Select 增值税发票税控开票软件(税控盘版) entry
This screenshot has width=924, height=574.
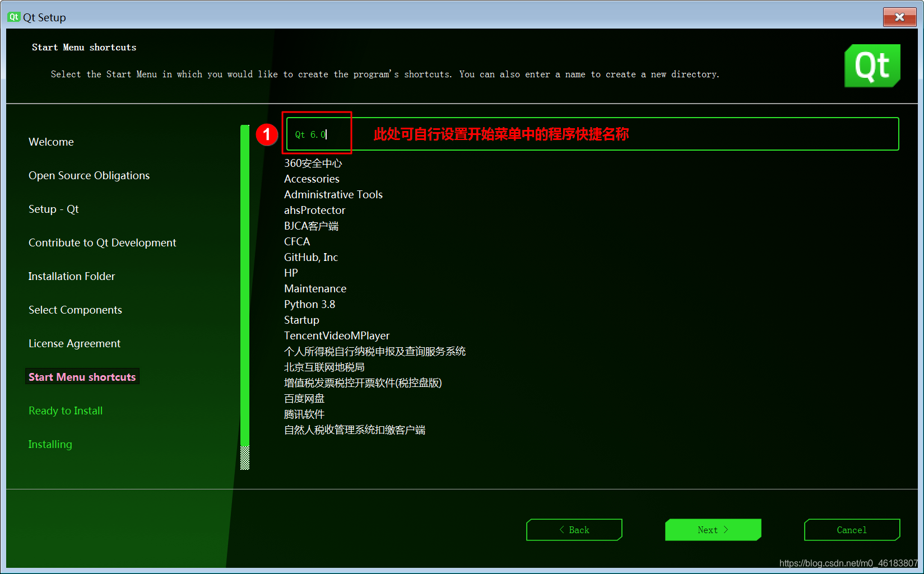[363, 382]
